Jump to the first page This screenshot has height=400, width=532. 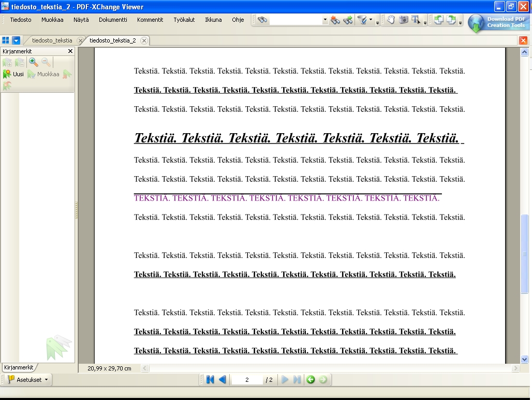click(210, 380)
